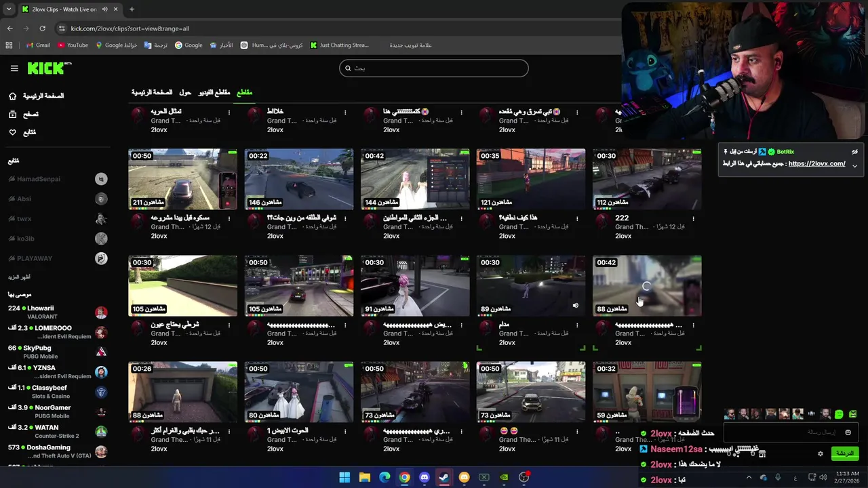Open File Explorer from the taskbar
The width and height of the screenshot is (868, 488).
[364, 477]
